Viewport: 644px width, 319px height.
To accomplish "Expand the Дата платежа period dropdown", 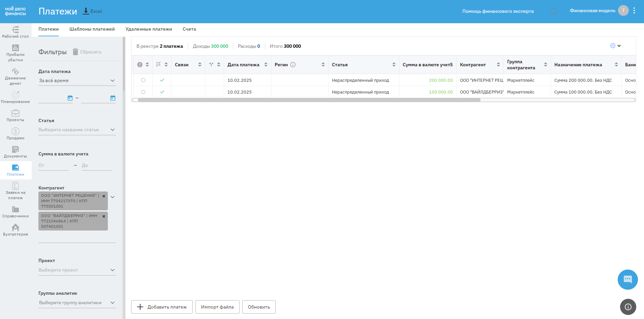I will click(x=113, y=81).
